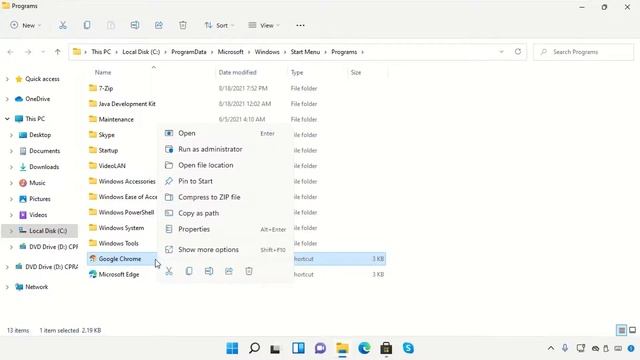Open Skype on taskbar

click(x=408, y=348)
